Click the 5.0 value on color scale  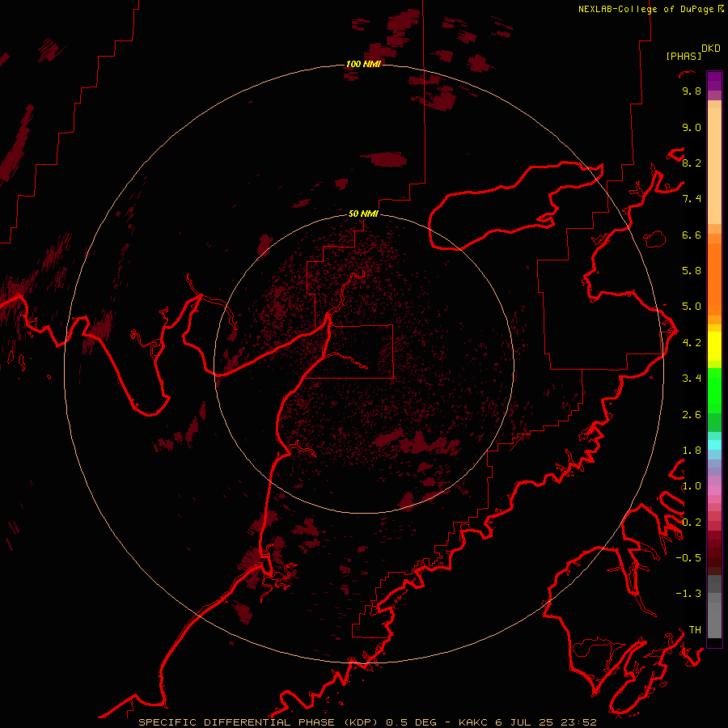[x=692, y=307]
